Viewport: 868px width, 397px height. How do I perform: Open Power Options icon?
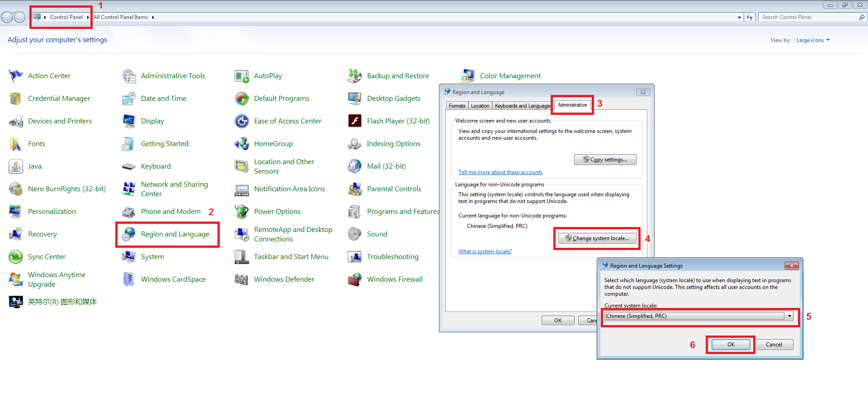point(242,212)
